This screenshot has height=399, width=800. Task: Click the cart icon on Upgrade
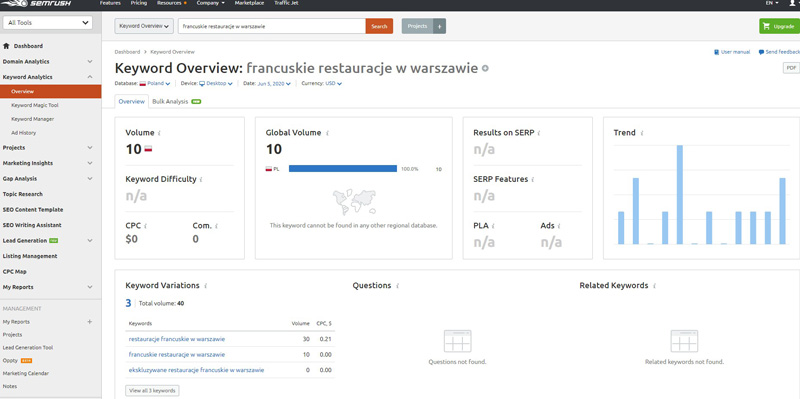pyautogui.click(x=766, y=27)
